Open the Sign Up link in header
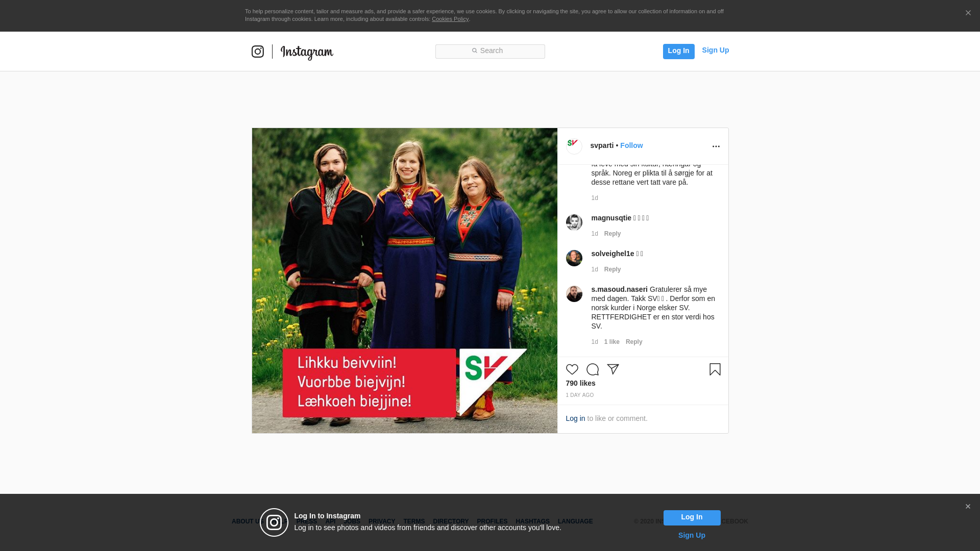The width and height of the screenshot is (980, 551). click(715, 50)
